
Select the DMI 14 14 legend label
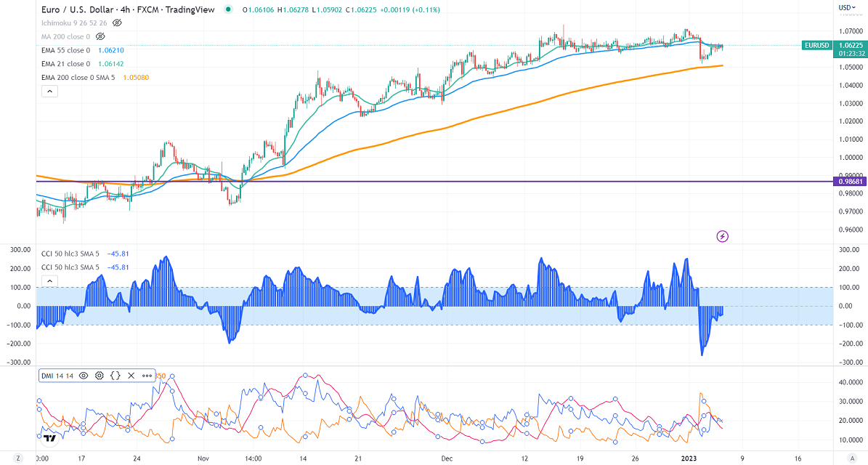click(x=57, y=376)
